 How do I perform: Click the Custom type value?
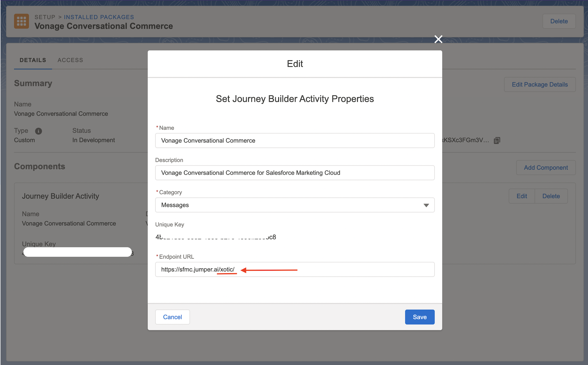coord(24,140)
